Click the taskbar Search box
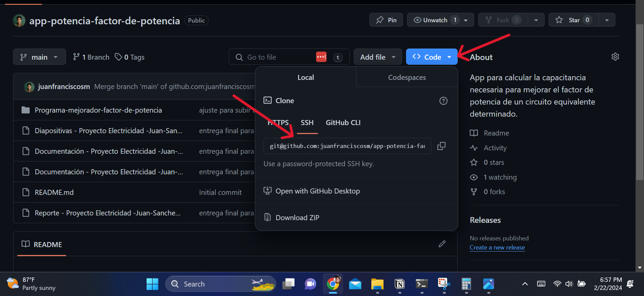This screenshot has width=644, height=296. [x=220, y=284]
